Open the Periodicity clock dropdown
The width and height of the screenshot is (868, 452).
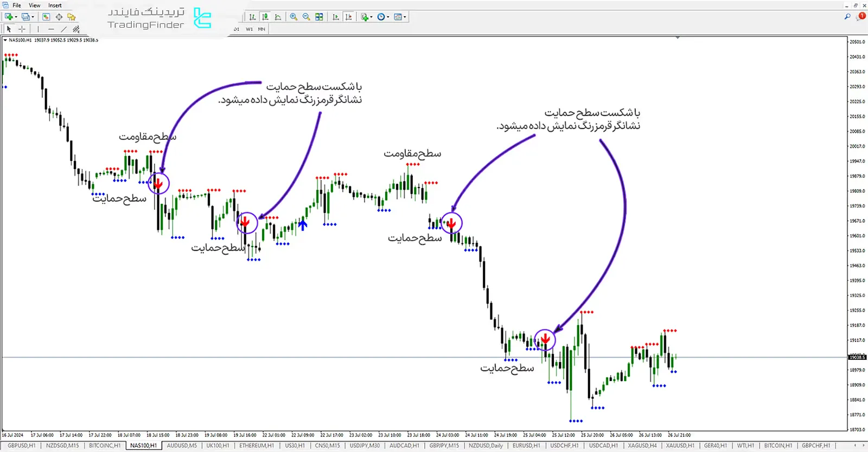(x=383, y=17)
